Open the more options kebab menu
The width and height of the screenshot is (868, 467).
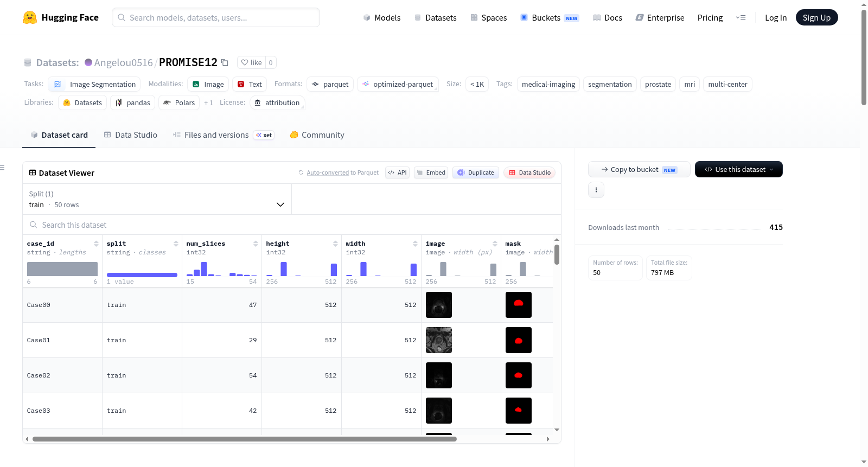pyautogui.click(x=596, y=190)
